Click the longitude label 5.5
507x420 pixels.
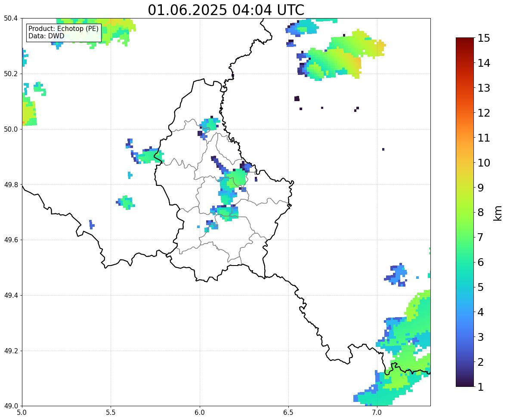tap(111, 413)
